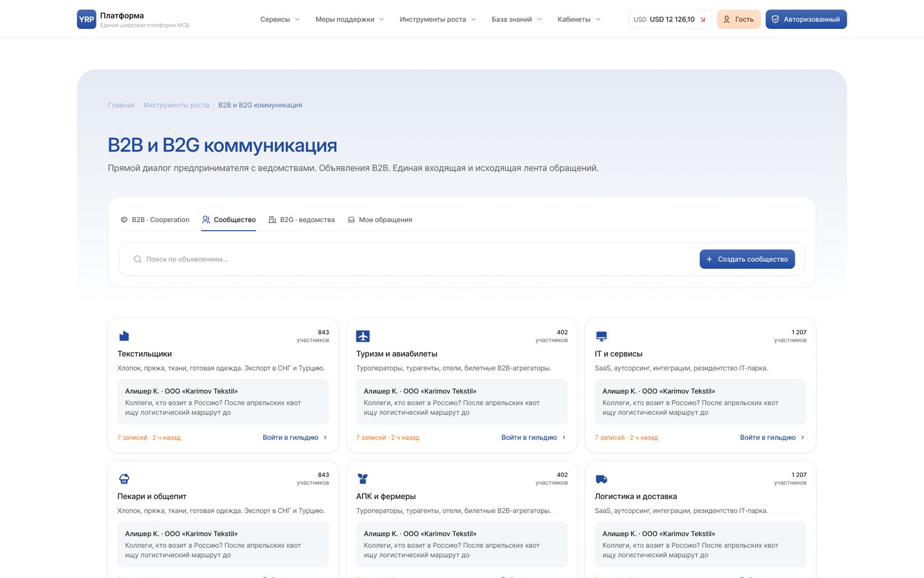Expand the Кабинеты menu
The image size is (924, 578).
coord(579,19)
